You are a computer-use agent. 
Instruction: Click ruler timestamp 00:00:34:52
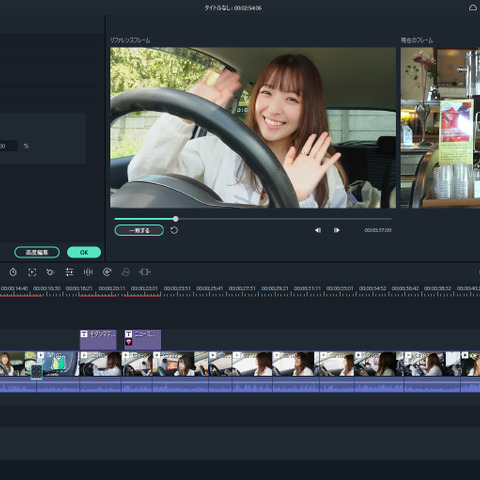373,288
